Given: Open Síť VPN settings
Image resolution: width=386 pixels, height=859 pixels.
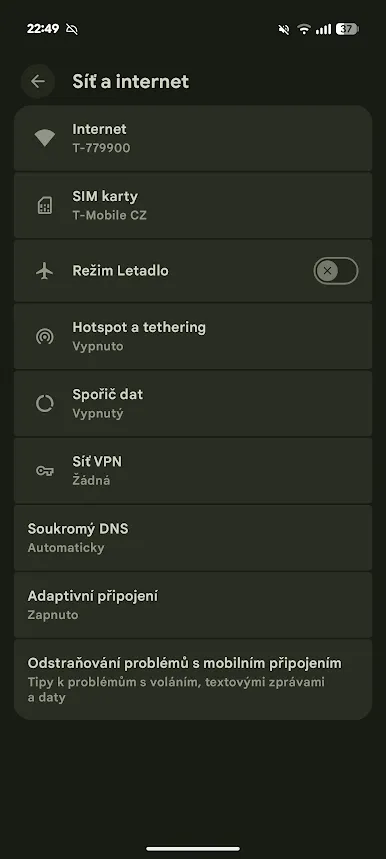Looking at the screenshot, I should point(193,471).
